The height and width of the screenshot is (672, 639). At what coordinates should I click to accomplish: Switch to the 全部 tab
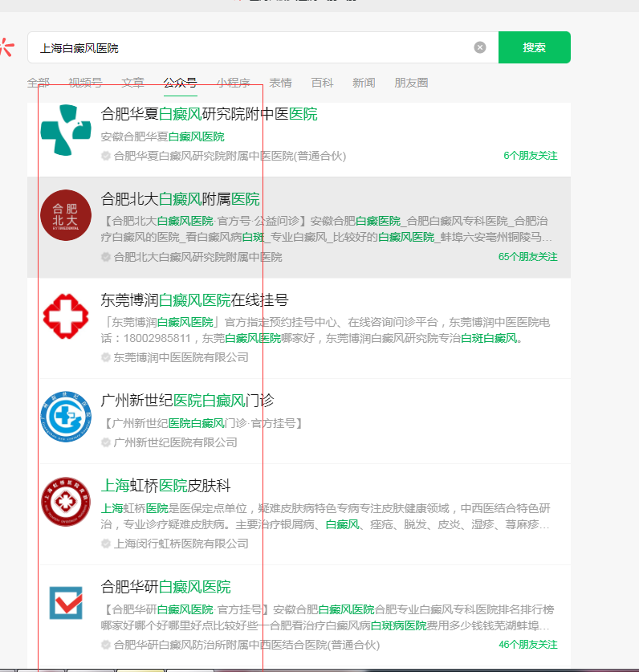[39, 83]
